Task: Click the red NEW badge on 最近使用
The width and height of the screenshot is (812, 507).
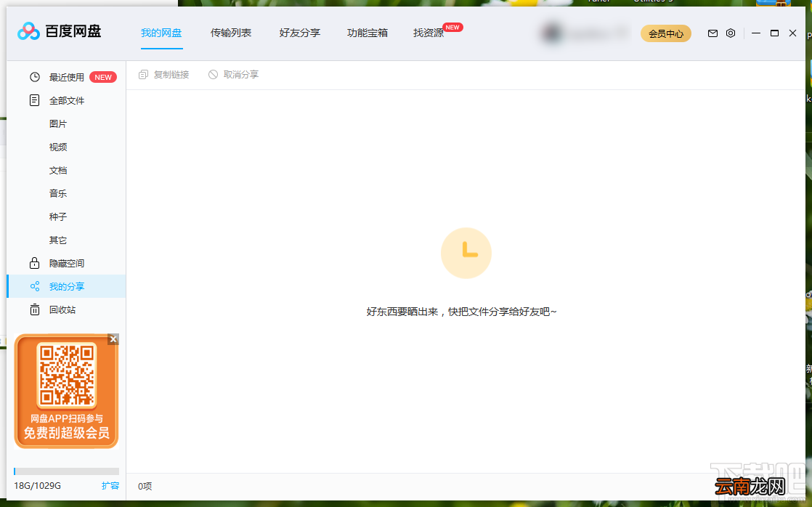Action: 103,77
